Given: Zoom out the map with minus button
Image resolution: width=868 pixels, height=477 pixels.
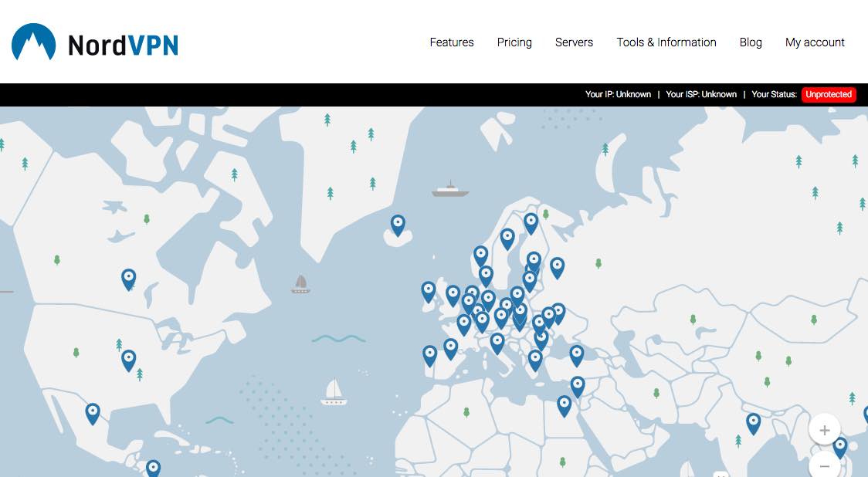Looking at the screenshot, I should click(824, 465).
